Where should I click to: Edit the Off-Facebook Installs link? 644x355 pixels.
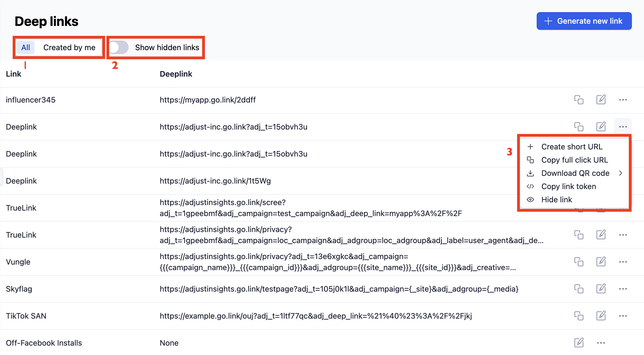point(579,343)
